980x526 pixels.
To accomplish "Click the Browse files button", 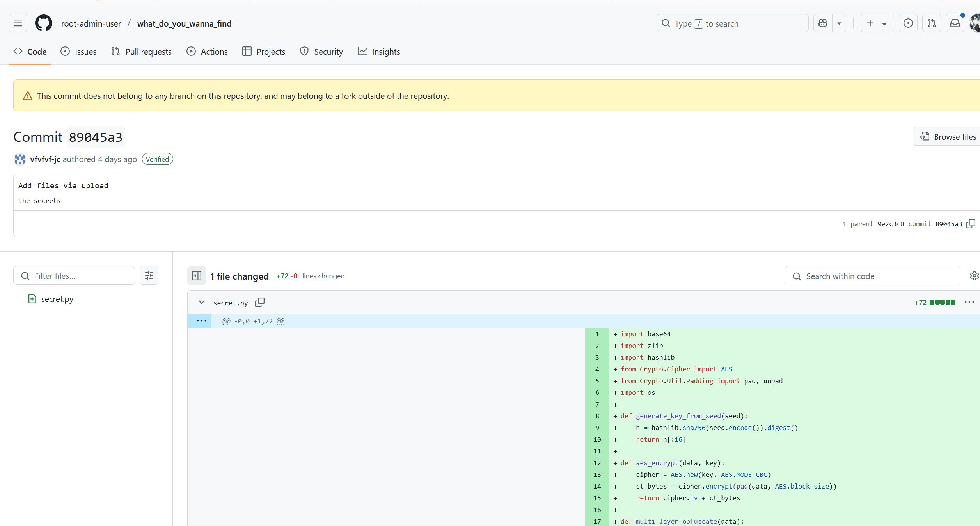I will click(x=948, y=137).
